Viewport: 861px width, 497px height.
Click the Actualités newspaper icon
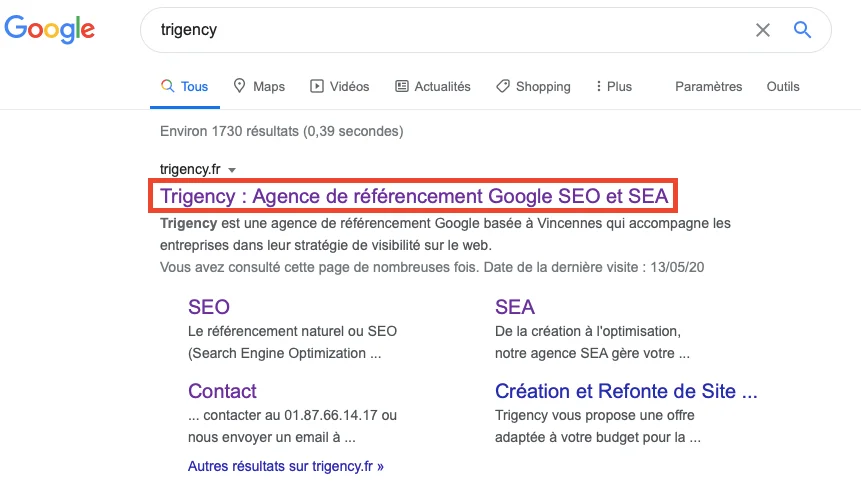pyautogui.click(x=402, y=86)
